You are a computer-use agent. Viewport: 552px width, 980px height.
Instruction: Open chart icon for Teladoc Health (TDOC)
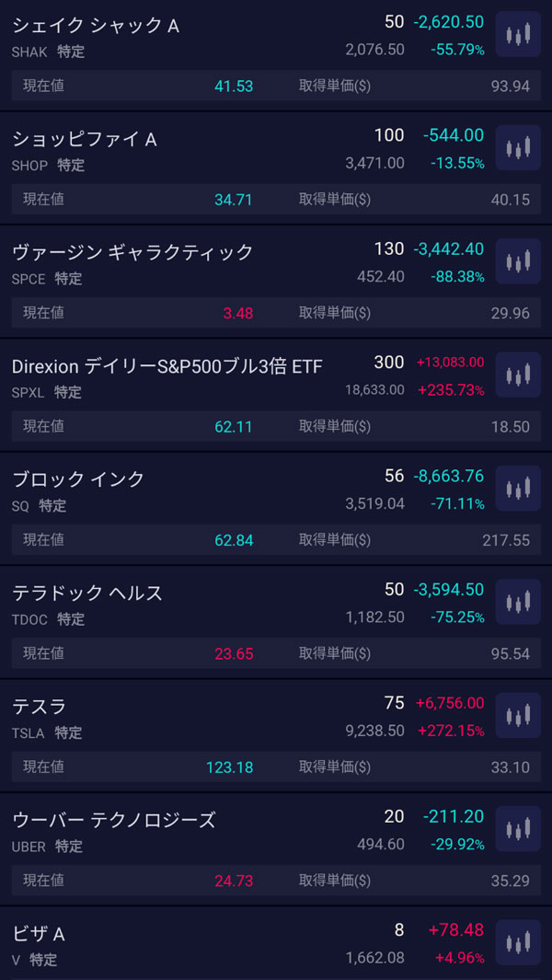pos(518,603)
